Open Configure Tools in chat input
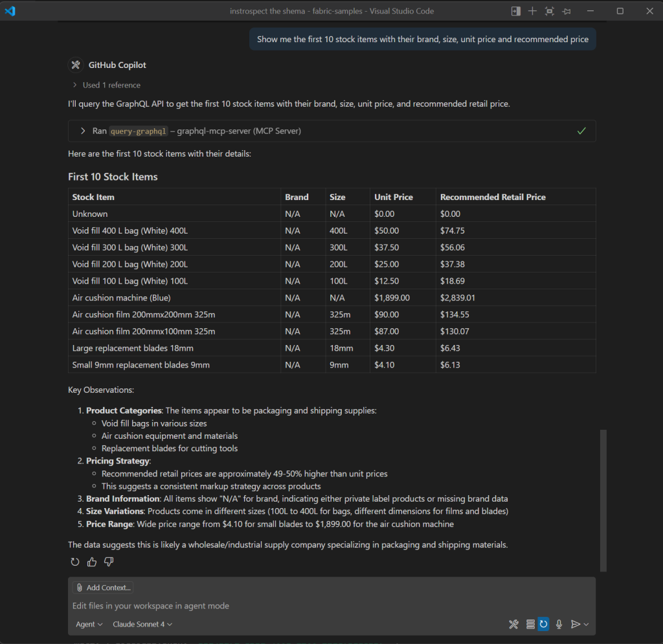The height and width of the screenshot is (644, 663). click(513, 624)
